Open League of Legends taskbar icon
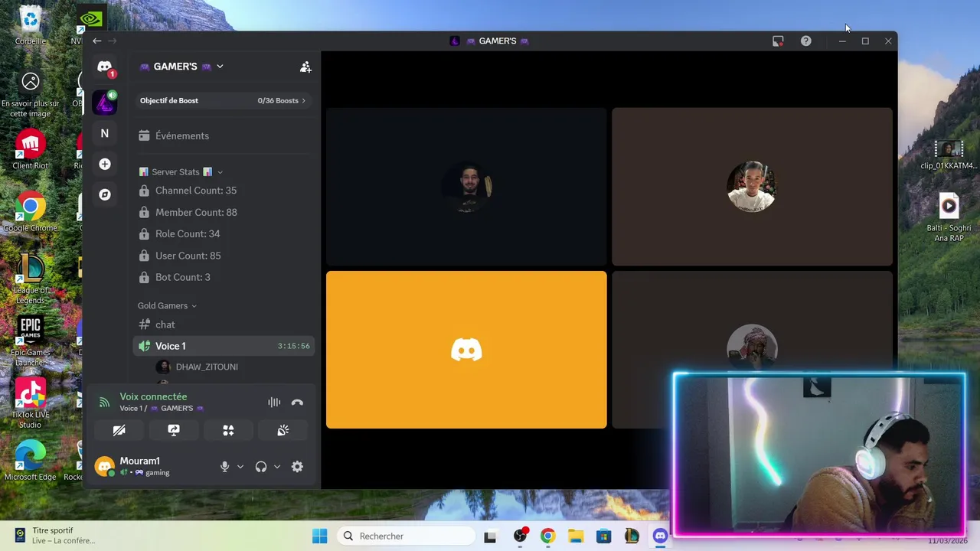The height and width of the screenshot is (551, 980). coord(632,536)
